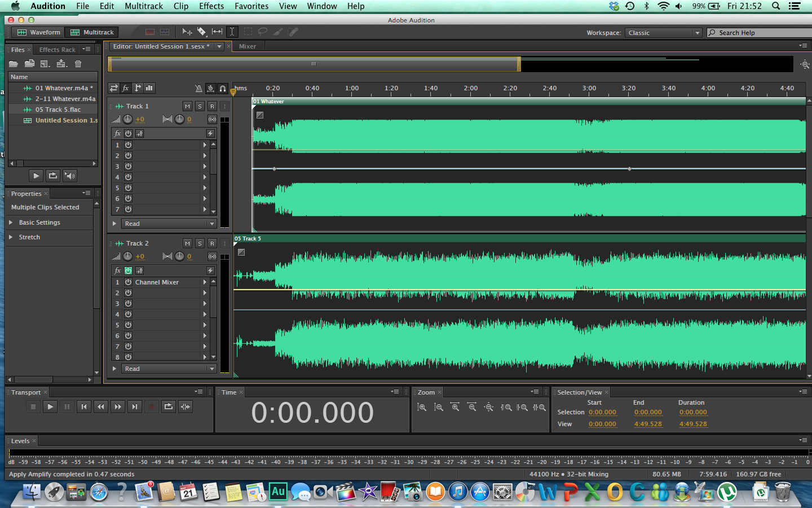This screenshot has height=508, width=812.
Task: Open Track 1 automation Read dropdown
Action: point(169,224)
